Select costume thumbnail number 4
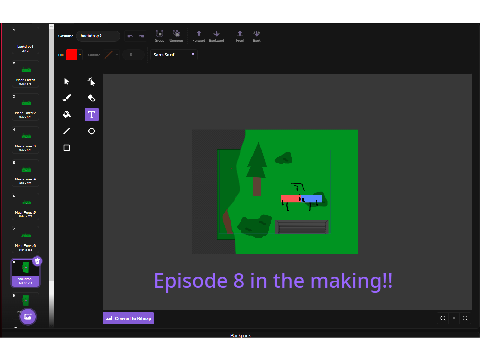The width and height of the screenshot is (480, 360). tap(25, 140)
